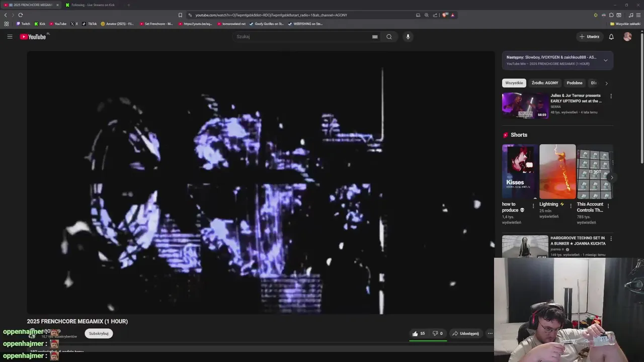Image resolution: width=644 pixels, height=362 pixels.
Task: Open the X bookmark
Action: tap(74, 24)
